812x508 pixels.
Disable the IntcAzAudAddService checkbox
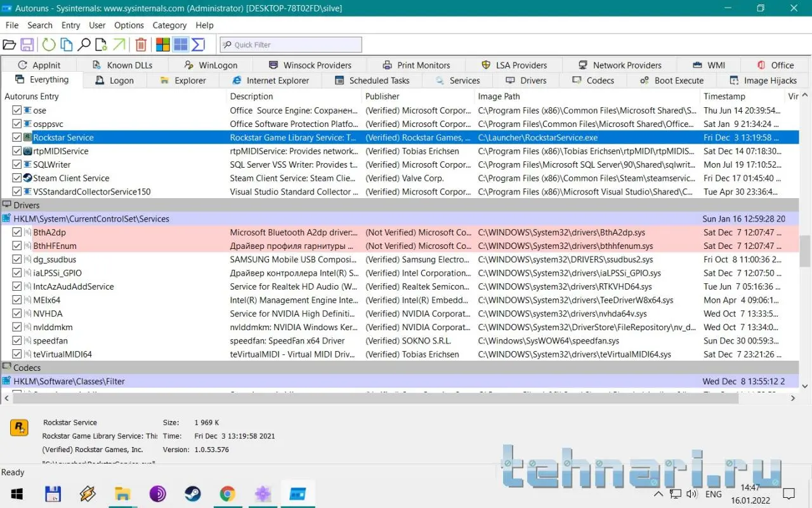click(17, 286)
